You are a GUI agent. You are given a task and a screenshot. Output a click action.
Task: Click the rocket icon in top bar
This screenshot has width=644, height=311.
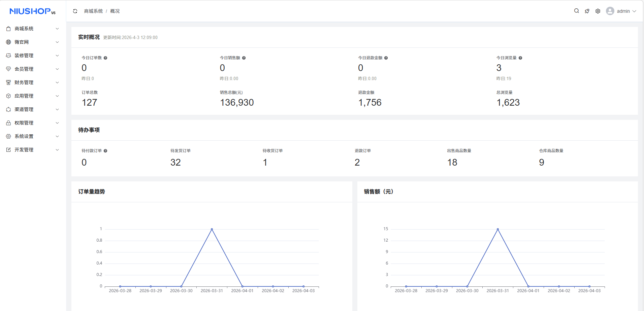click(x=587, y=11)
